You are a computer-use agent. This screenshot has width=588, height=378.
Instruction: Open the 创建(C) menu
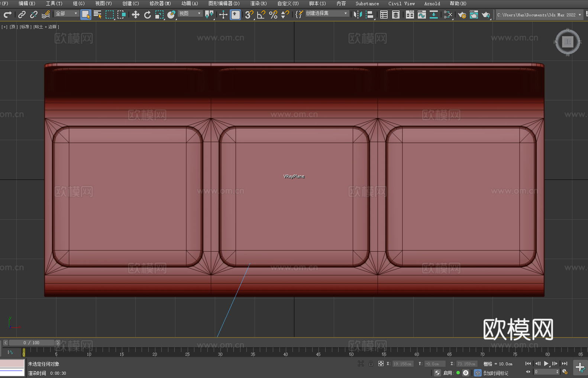point(130,3)
